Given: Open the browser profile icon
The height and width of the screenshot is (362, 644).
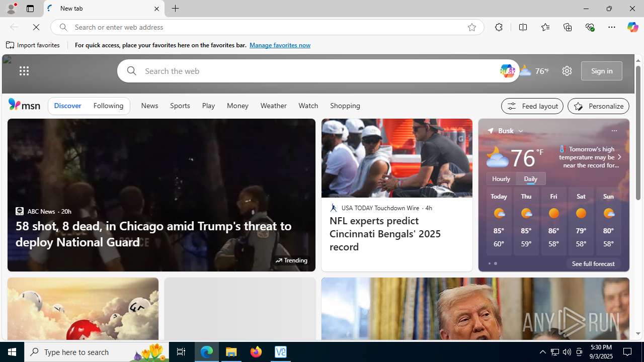Looking at the screenshot, I should tap(11, 9).
